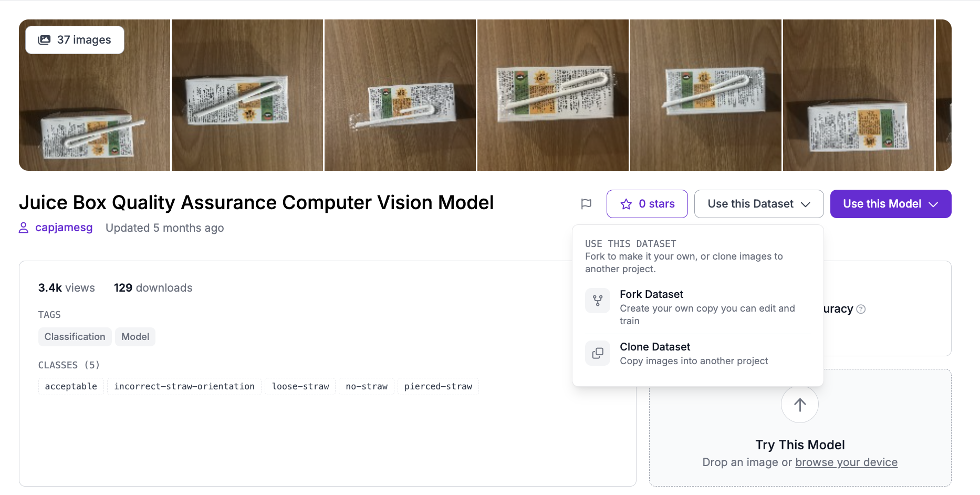This screenshot has height=495, width=980.
Task: Click the accuracy help question mark icon
Action: click(x=861, y=309)
